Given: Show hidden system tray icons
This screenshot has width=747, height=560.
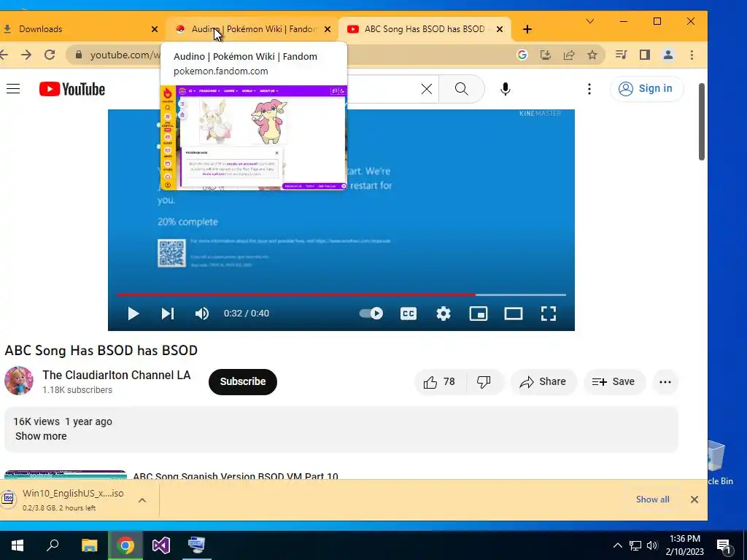Looking at the screenshot, I should click(617, 545).
